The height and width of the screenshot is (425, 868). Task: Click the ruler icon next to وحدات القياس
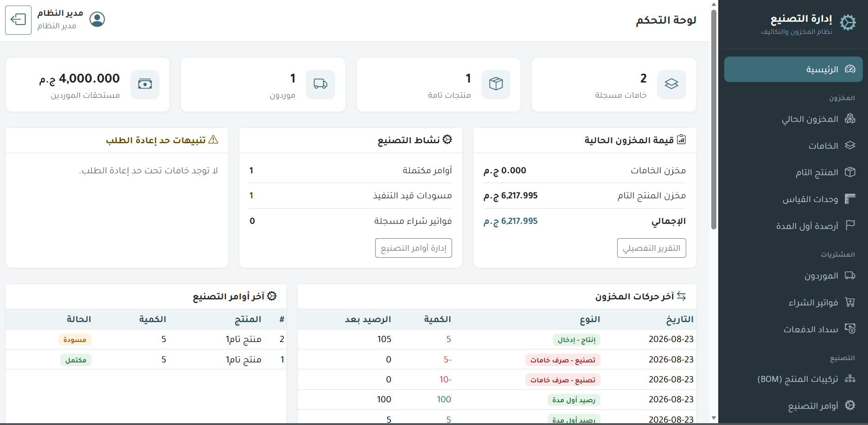pyautogui.click(x=850, y=199)
